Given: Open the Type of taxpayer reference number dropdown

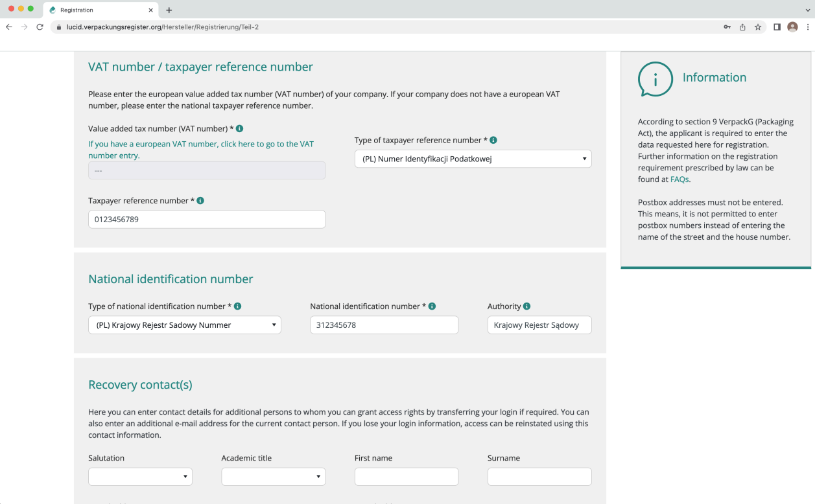Looking at the screenshot, I should pyautogui.click(x=473, y=159).
